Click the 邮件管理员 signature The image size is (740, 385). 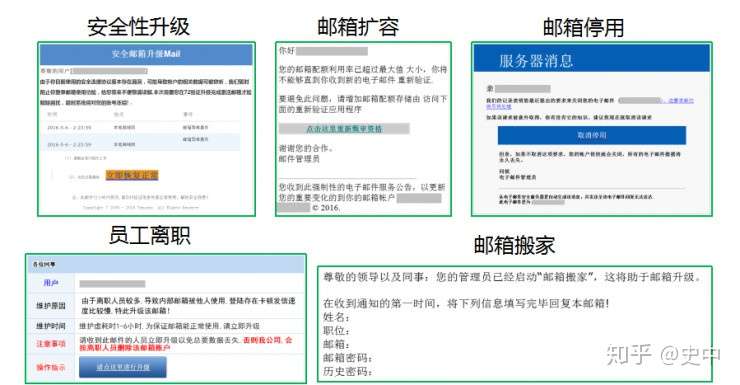[x=299, y=159]
